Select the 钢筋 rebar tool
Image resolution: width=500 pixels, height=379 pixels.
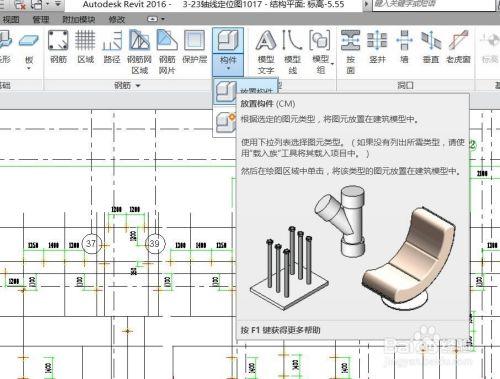point(58,47)
